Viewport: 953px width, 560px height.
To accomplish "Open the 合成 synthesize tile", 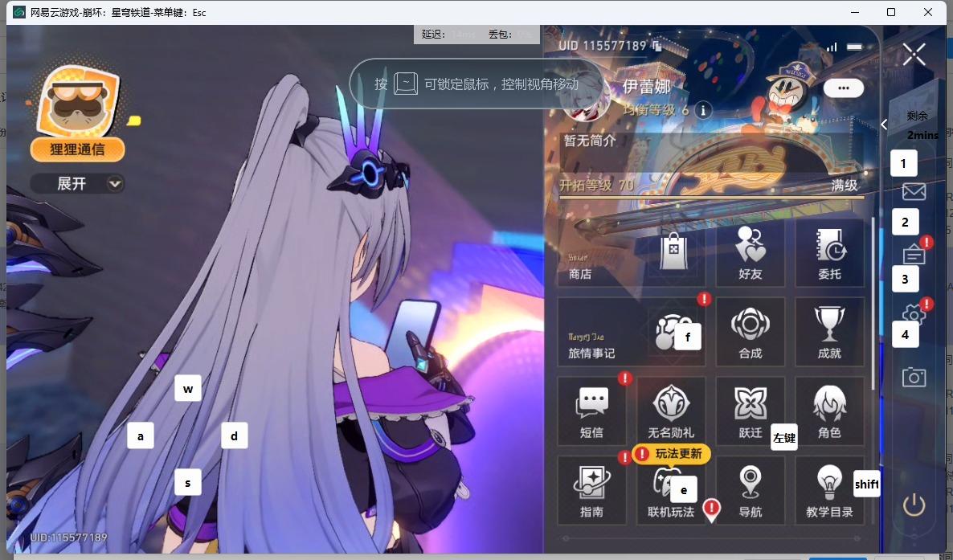I will (x=750, y=332).
